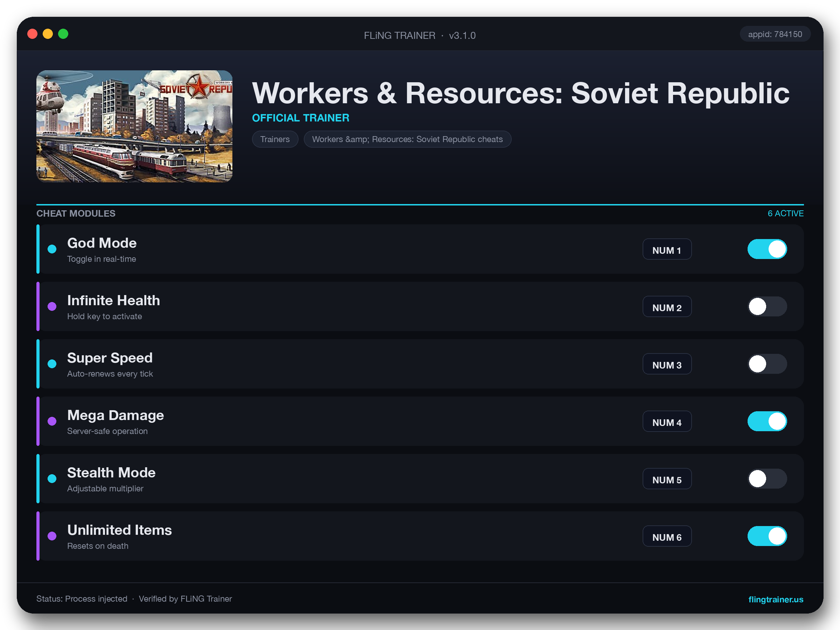Click "Hold key to activate" description
Image resolution: width=840 pixels, height=630 pixels.
[104, 316]
